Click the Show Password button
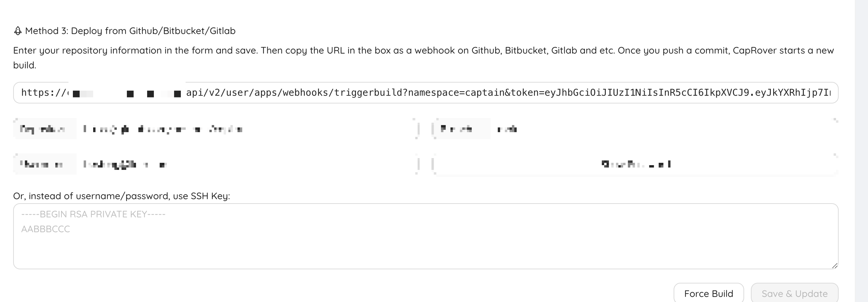The height and width of the screenshot is (302, 868). click(635, 164)
